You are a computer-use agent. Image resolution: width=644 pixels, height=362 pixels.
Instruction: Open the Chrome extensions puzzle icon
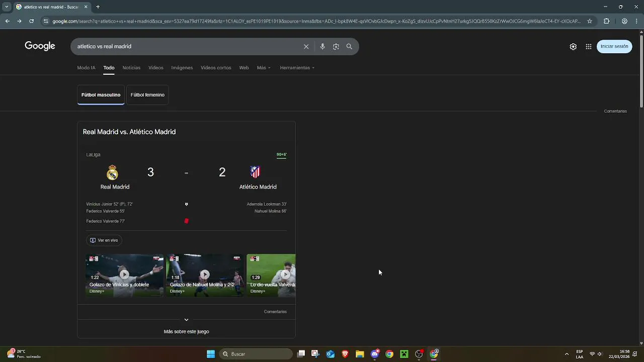point(606,21)
